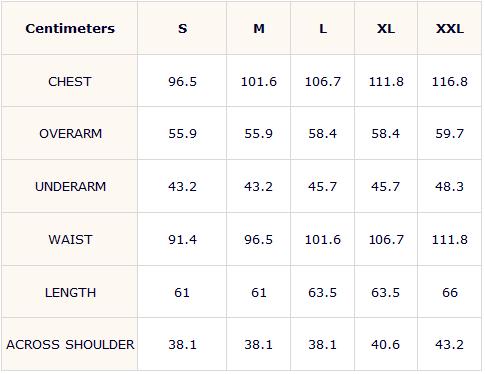Click the WAIST row label
Image resolution: width=485 pixels, height=374 pixels.
coord(70,239)
